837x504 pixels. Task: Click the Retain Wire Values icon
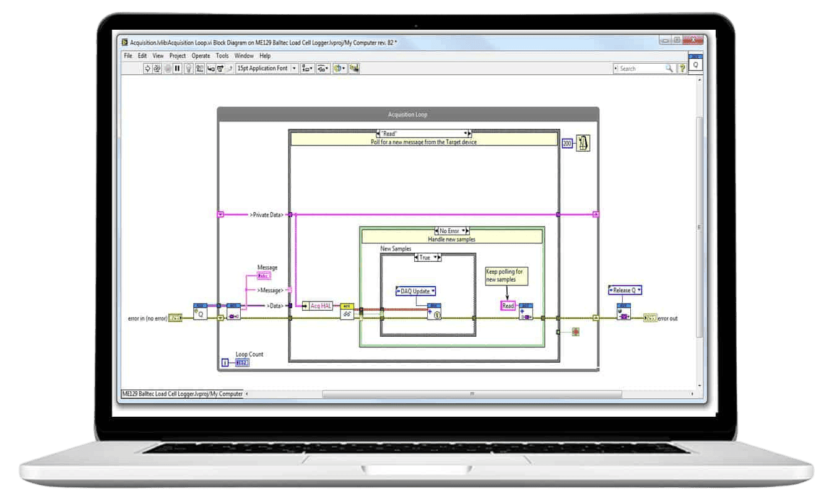(199, 68)
